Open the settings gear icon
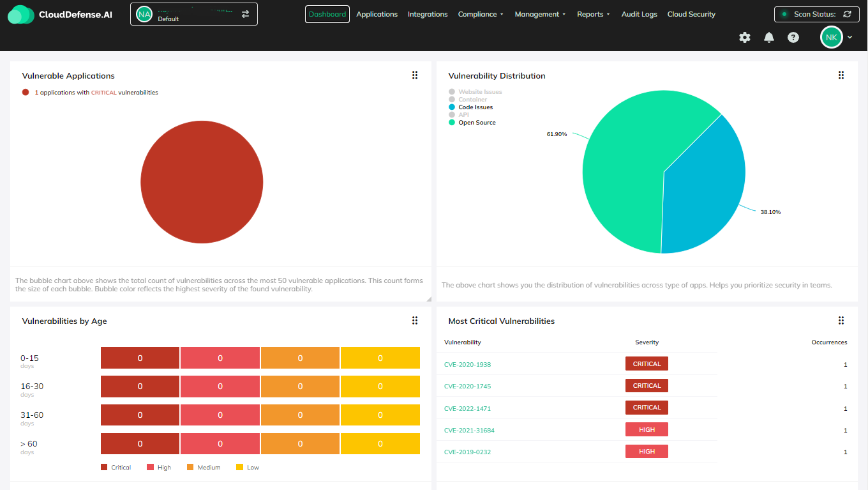 tap(745, 38)
